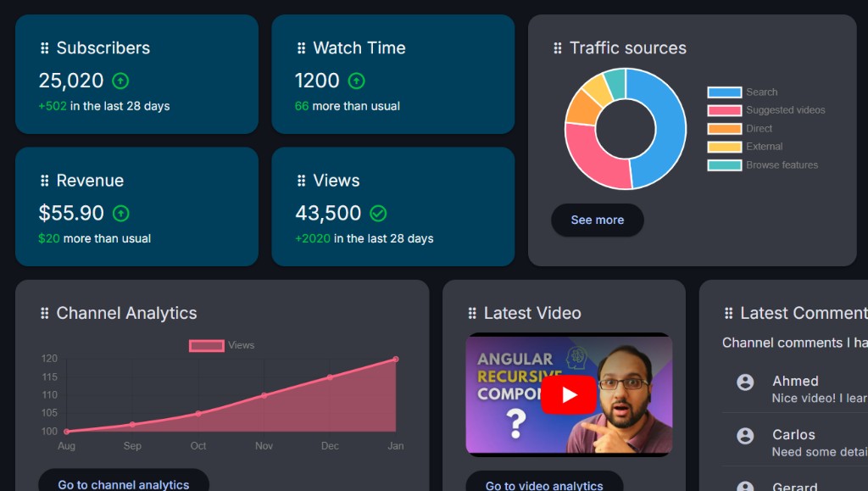The image size is (868, 491).
Task: Select the $55.90 revenue value
Action: click(71, 213)
